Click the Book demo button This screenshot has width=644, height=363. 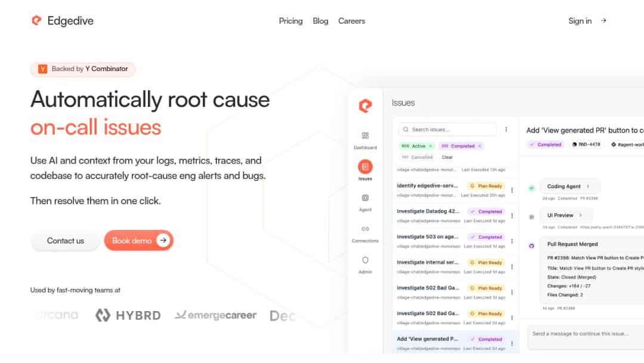(x=139, y=241)
